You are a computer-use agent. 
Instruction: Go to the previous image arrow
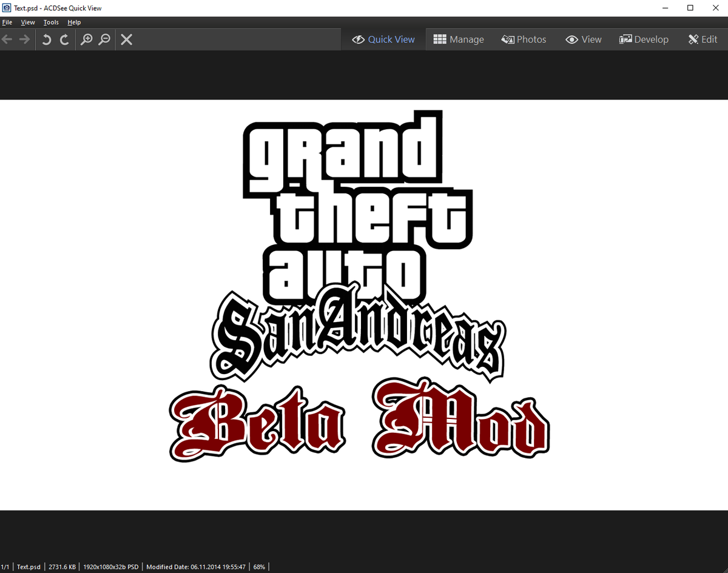7,39
